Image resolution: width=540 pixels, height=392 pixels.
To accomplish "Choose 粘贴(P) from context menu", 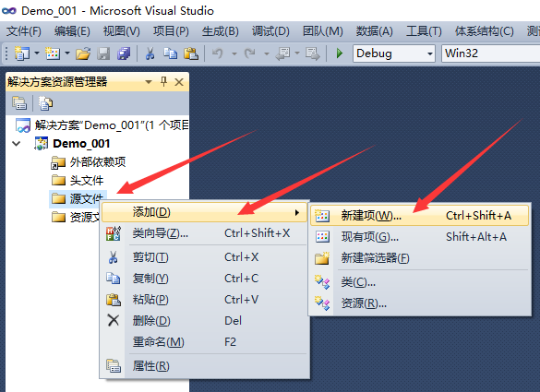I will pyautogui.click(x=205, y=300).
